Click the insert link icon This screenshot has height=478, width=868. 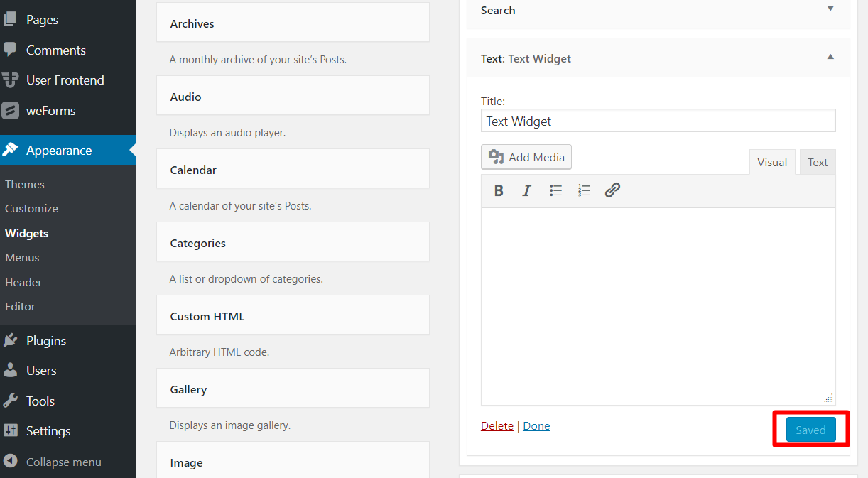(612, 190)
